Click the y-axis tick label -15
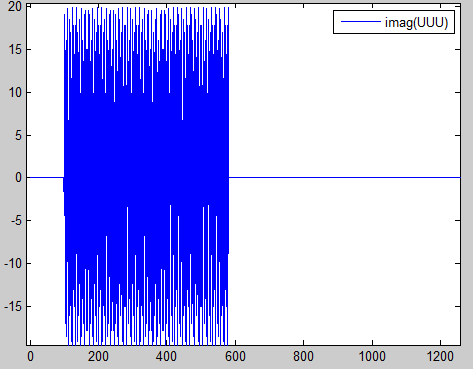The width and height of the screenshot is (473, 369). click(x=13, y=306)
